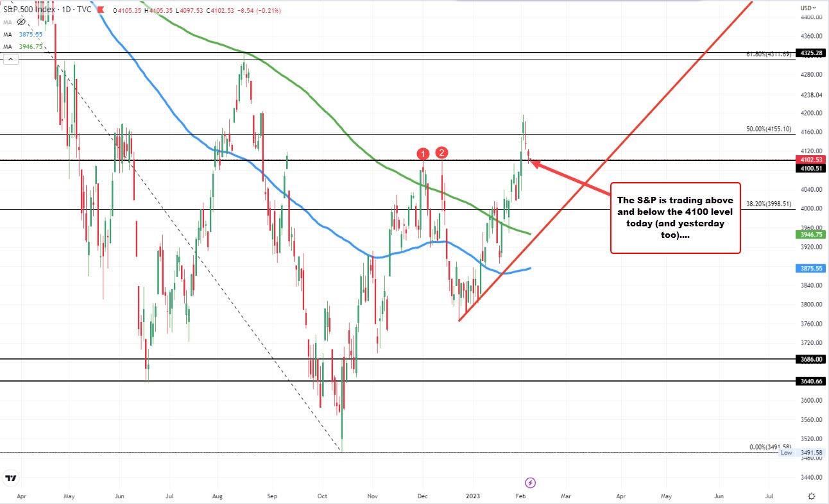Click the TradingView logo in the bottom-left corner
This screenshot has height=504, width=829.
pyautogui.click(x=11, y=478)
